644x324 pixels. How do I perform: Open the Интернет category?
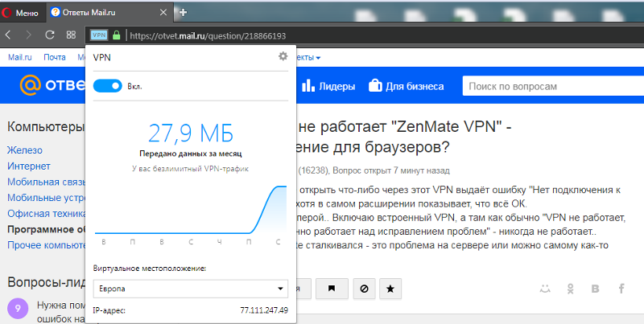[x=29, y=166]
